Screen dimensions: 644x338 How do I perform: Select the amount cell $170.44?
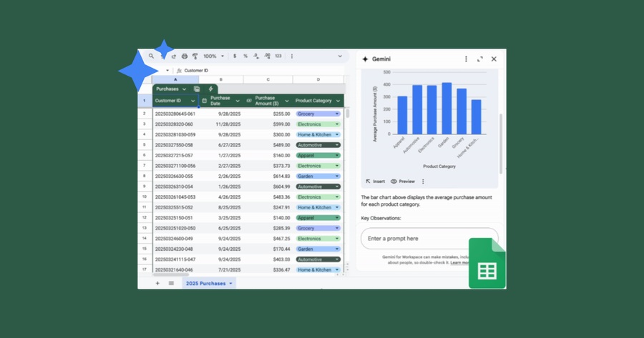pos(268,249)
